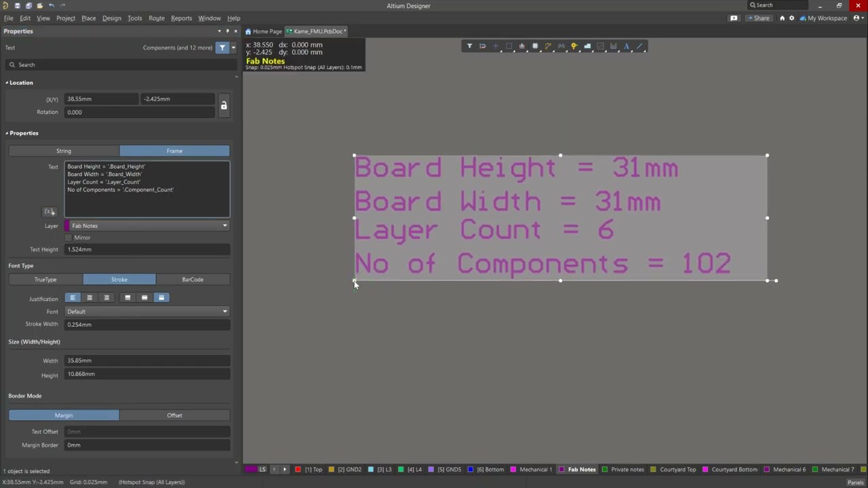868x488 pixels.
Task: Open the Font dropdown set to Default
Action: click(x=147, y=312)
